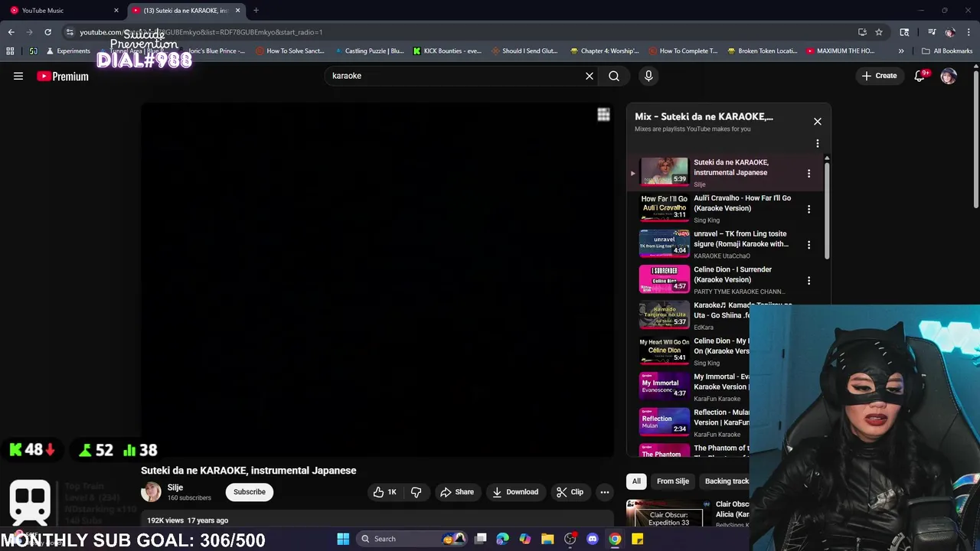This screenshot has height=551, width=980.
Task: Open Task View on the taskbar
Action: [480, 539]
